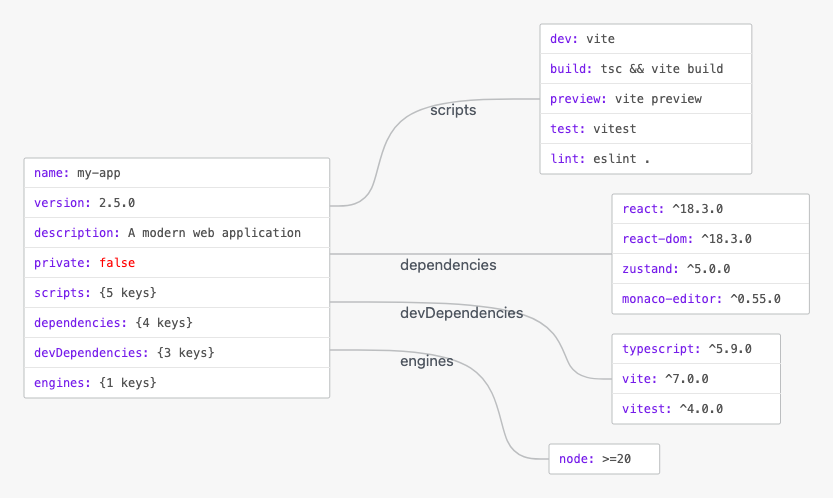Click the 'vite: ^7.0.0' row
Screen dimensions: 833x498
tap(696, 378)
